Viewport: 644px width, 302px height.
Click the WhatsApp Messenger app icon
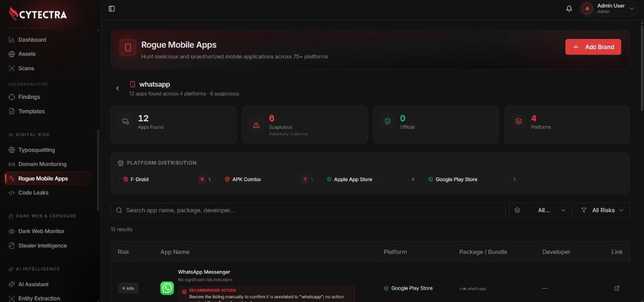click(x=167, y=288)
